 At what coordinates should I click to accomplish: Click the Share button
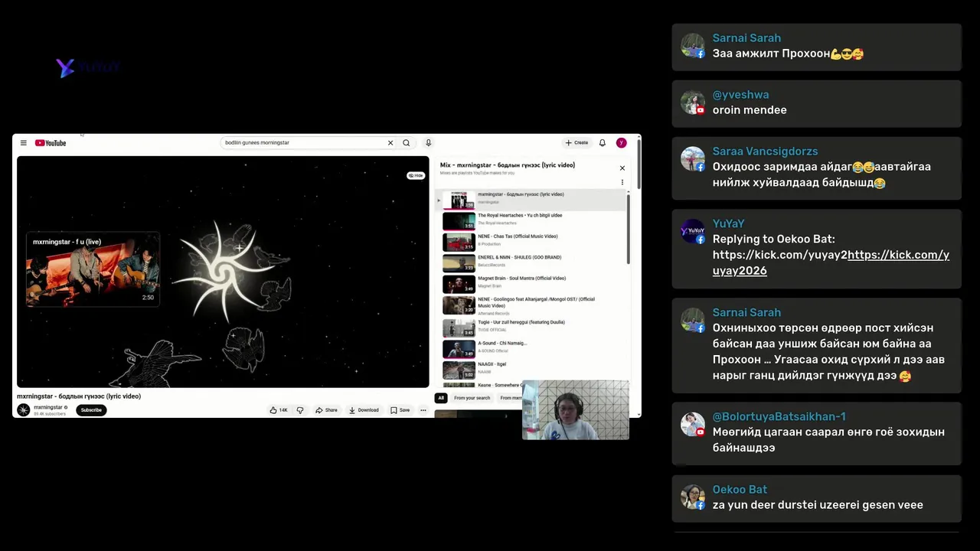click(326, 410)
